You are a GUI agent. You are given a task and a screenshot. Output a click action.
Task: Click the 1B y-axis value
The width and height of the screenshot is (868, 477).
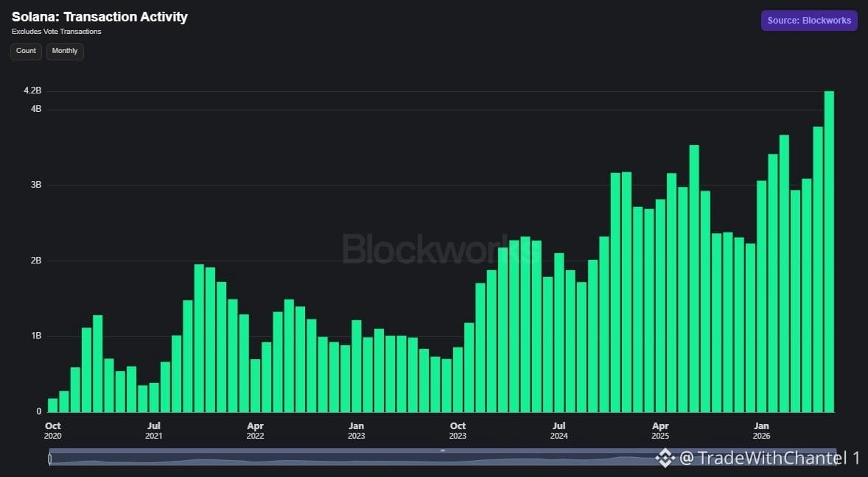click(36, 336)
